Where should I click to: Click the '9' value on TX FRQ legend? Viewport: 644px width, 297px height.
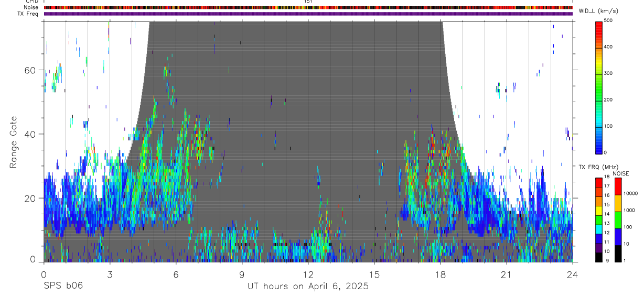(x=608, y=260)
